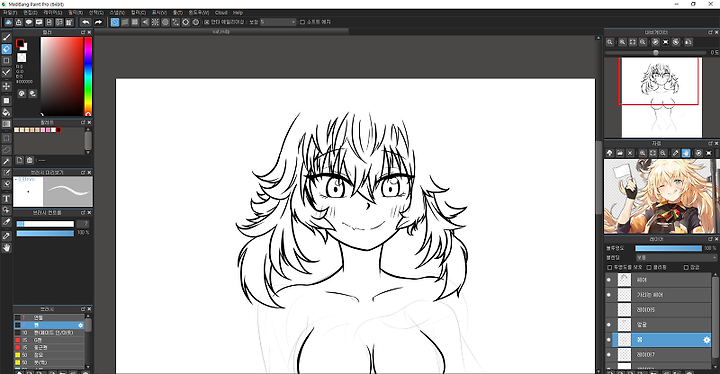
Task: Select the G펜 brush in brush list
Action: 49,340
